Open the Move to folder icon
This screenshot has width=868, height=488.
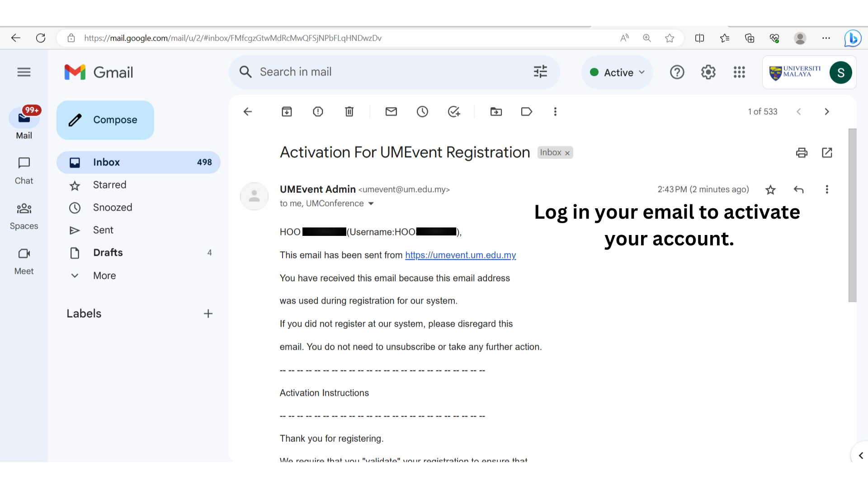tap(496, 112)
